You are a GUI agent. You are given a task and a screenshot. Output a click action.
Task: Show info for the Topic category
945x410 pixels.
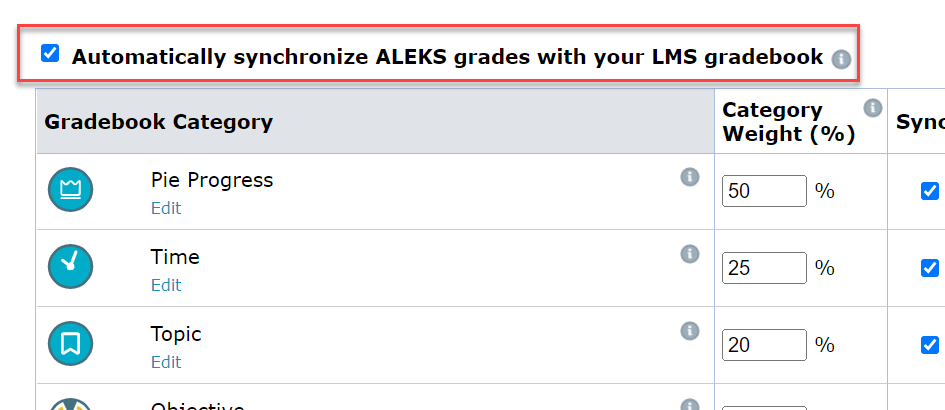coord(689,330)
